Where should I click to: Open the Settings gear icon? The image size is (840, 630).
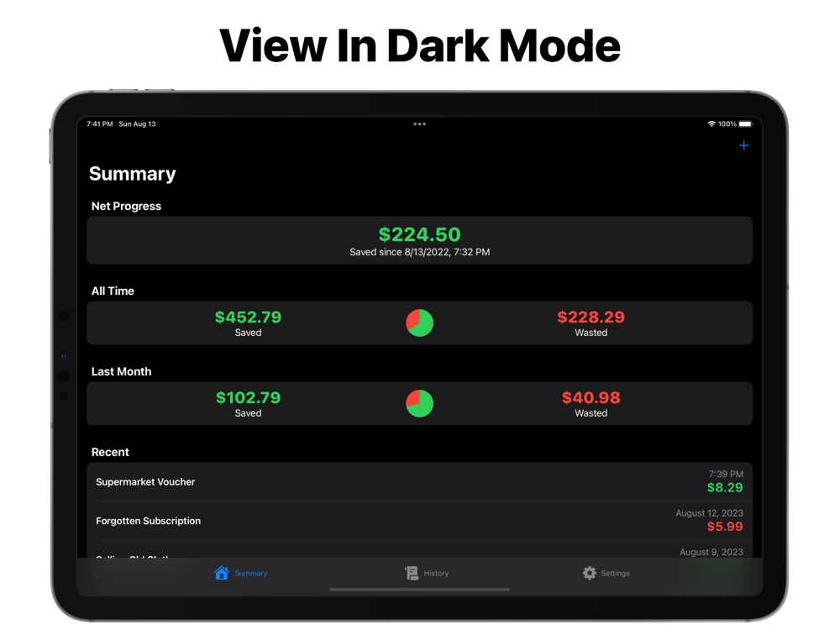590,573
